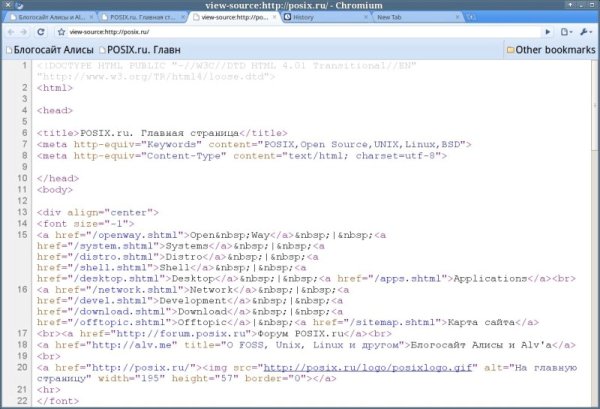
Task: Close the History tab
Action: (365, 17)
